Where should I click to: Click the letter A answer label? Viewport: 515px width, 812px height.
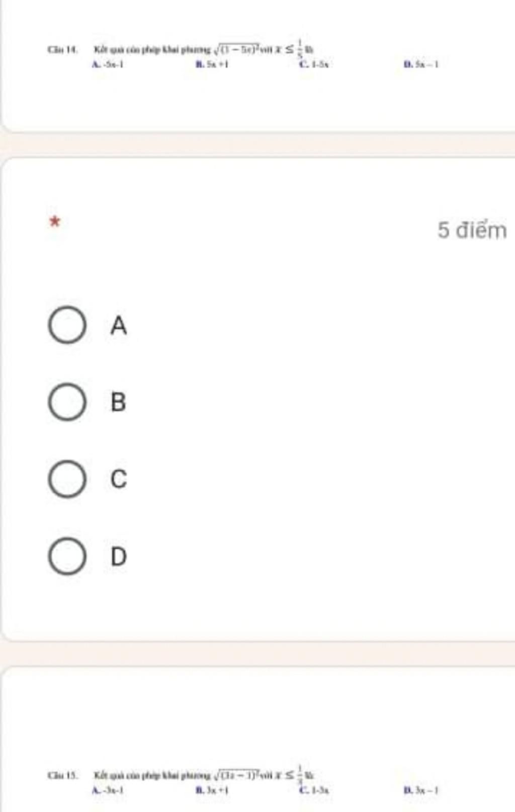coord(119,325)
